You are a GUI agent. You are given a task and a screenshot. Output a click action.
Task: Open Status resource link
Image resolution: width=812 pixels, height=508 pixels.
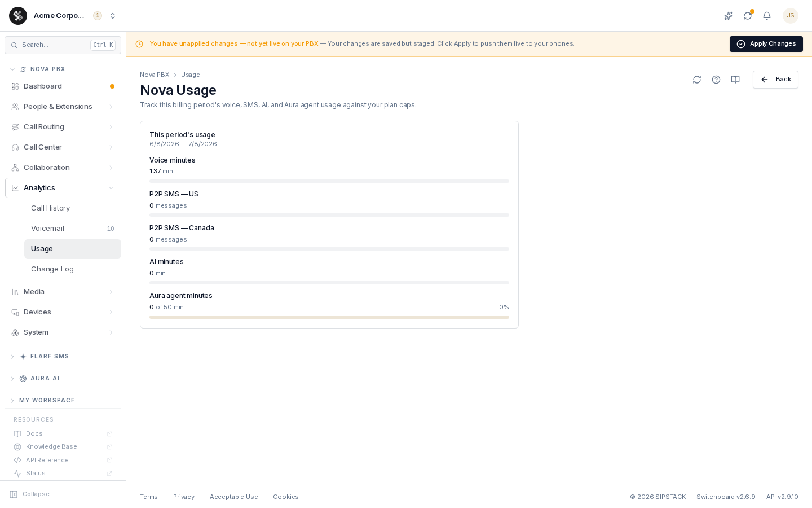(x=63, y=474)
